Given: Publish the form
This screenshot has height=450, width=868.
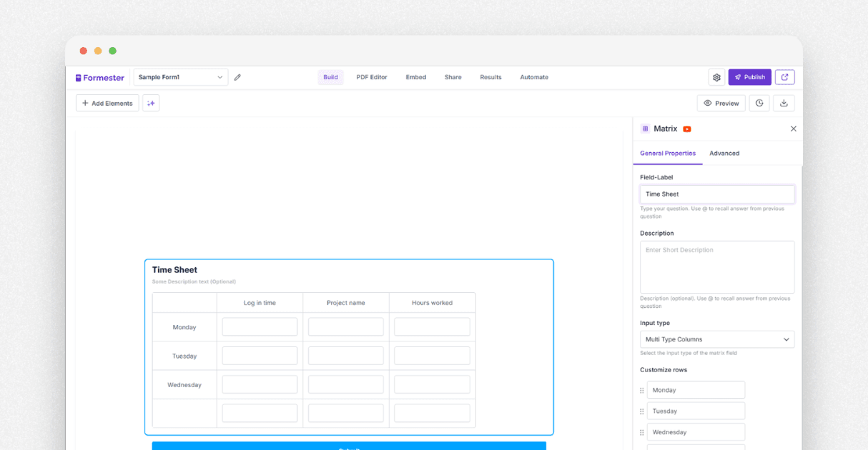Looking at the screenshot, I should (749, 77).
